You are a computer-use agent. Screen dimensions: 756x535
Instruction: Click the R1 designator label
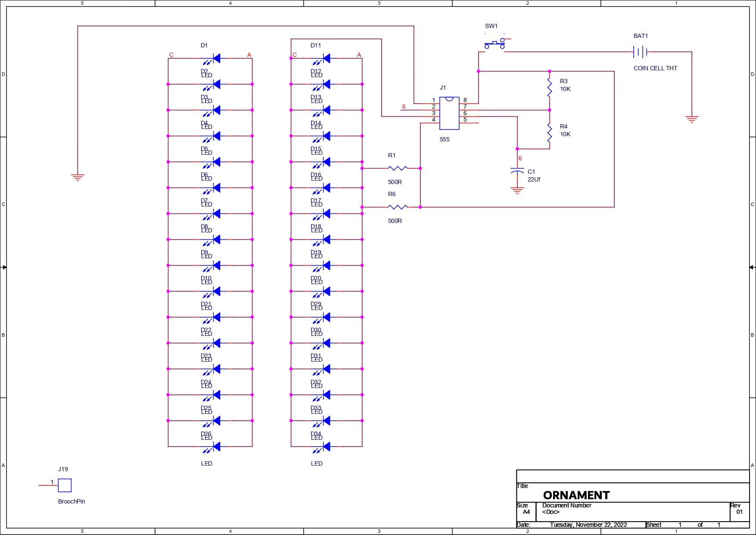coord(392,155)
